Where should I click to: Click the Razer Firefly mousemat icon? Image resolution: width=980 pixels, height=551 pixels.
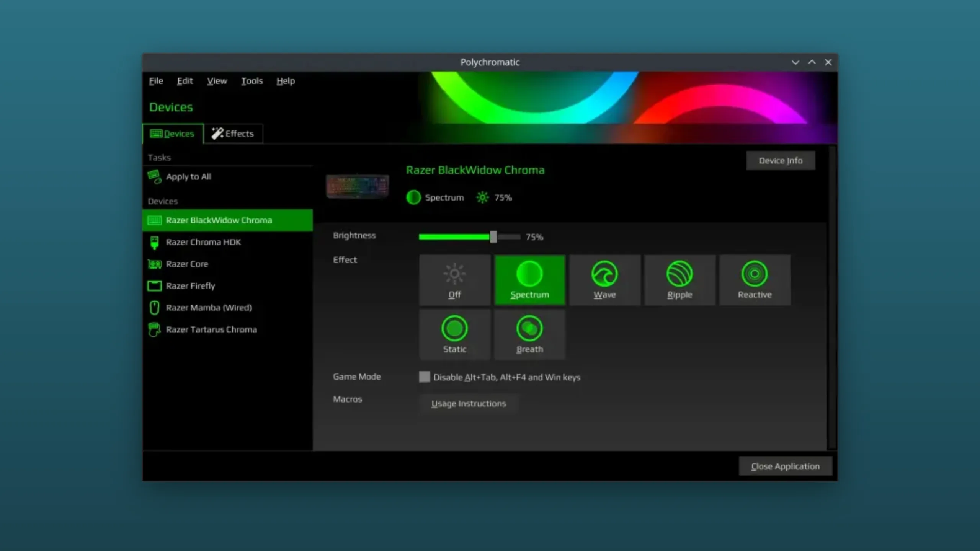click(155, 286)
